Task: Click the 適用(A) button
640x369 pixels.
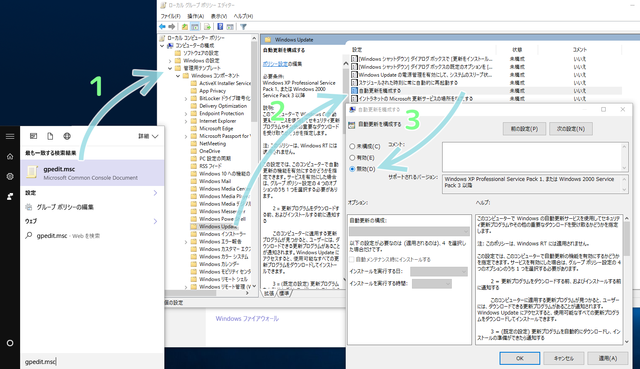Action: pyautogui.click(x=608, y=358)
